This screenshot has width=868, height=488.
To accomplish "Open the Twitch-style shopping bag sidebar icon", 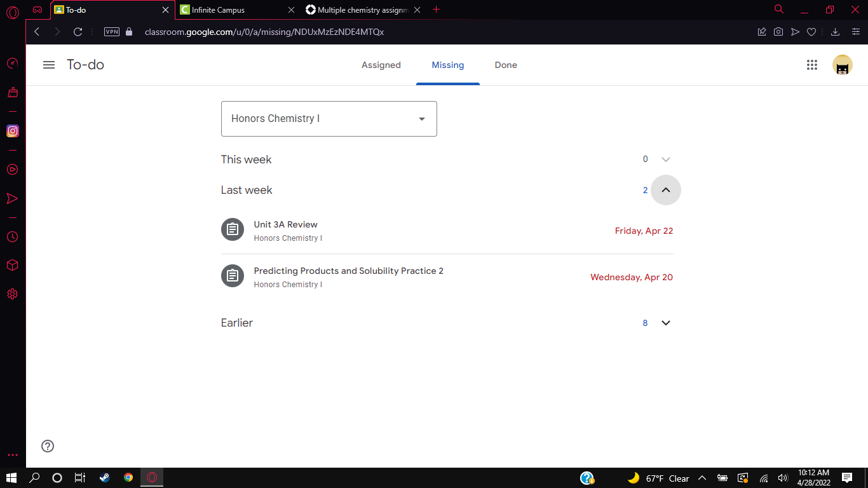I will point(12,93).
